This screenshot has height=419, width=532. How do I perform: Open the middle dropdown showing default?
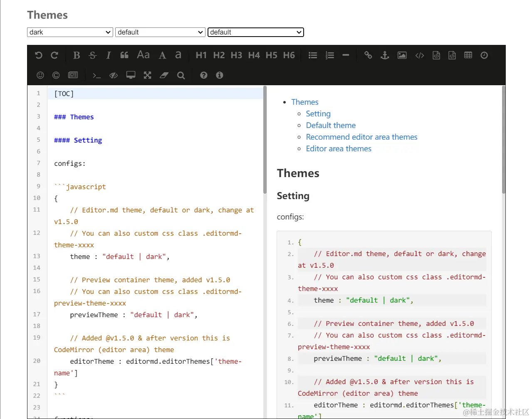160,32
